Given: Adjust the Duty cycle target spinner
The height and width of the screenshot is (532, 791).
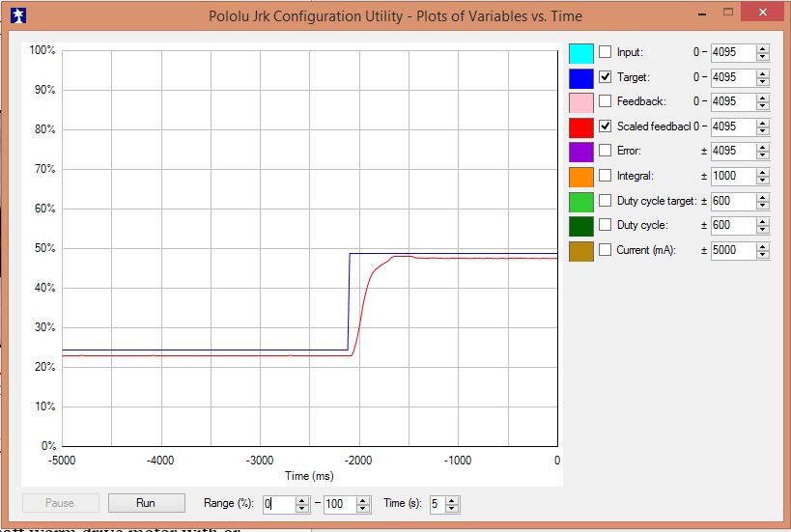Looking at the screenshot, I should tap(763, 201).
